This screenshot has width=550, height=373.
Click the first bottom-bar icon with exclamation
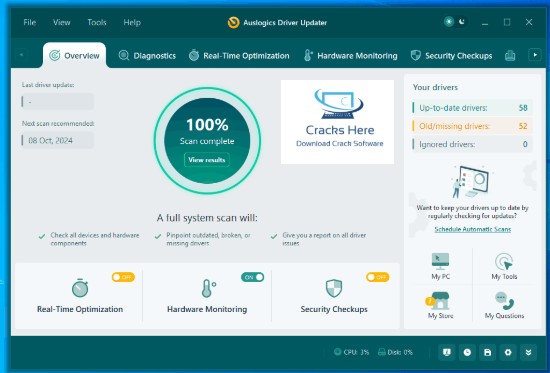click(x=447, y=352)
